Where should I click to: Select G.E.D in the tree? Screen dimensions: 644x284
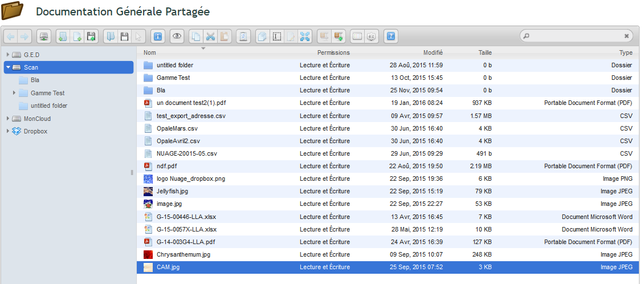click(x=31, y=55)
